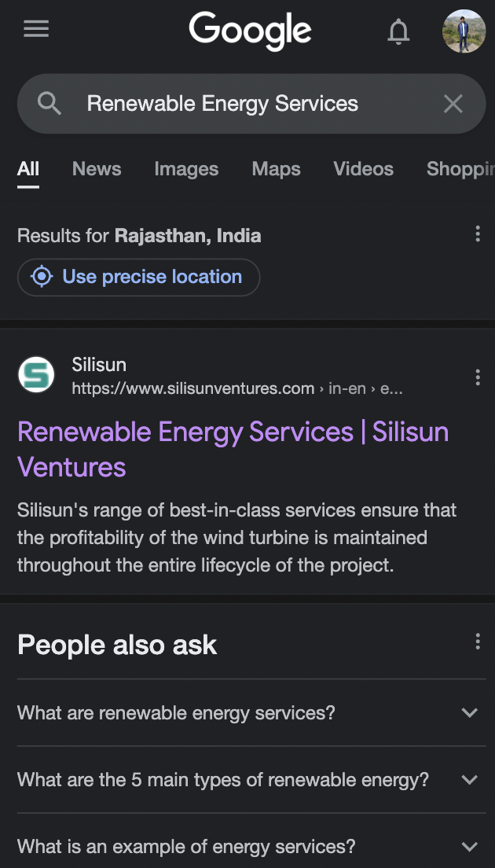Switch to the News tab
495x868 pixels.
click(97, 169)
